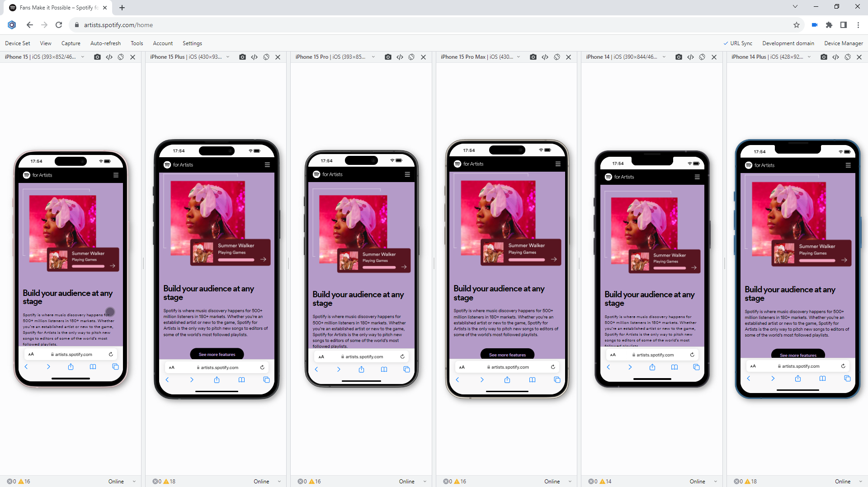The width and height of the screenshot is (868, 487).
Task: Click warnings count 18 under iPhone 15 Plus
Action: click(x=170, y=482)
